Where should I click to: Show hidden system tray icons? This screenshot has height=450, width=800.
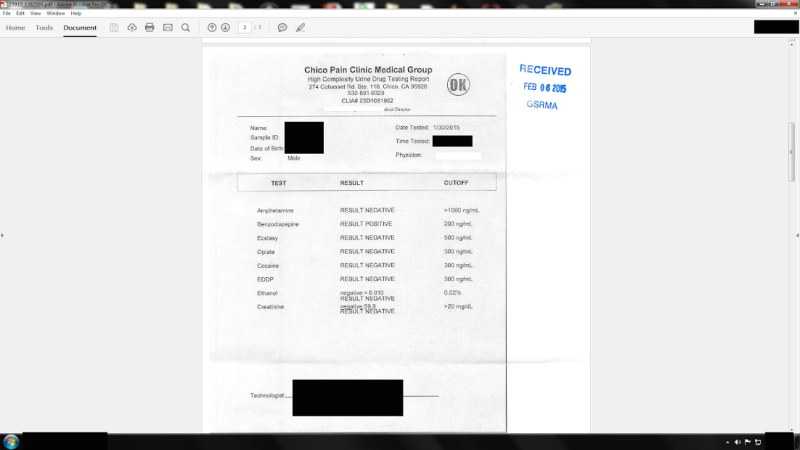click(x=726, y=442)
